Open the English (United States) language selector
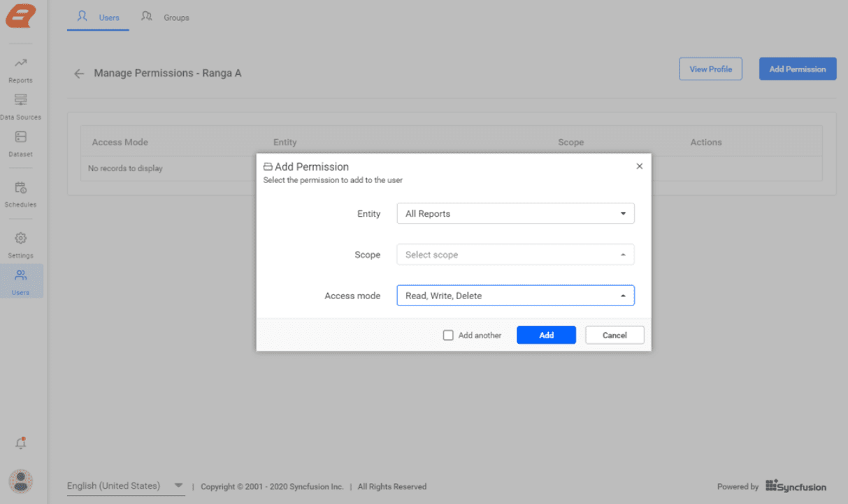This screenshot has width=848, height=504. click(x=126, y=485)
